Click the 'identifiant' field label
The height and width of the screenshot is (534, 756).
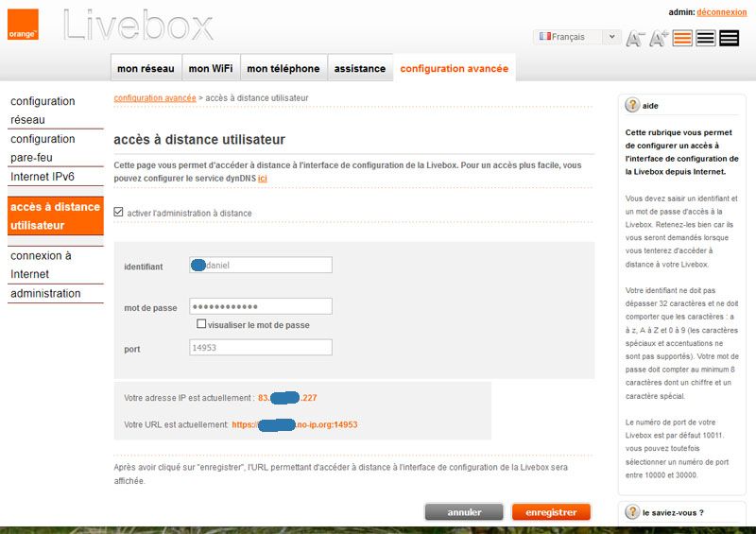[144, 267]
